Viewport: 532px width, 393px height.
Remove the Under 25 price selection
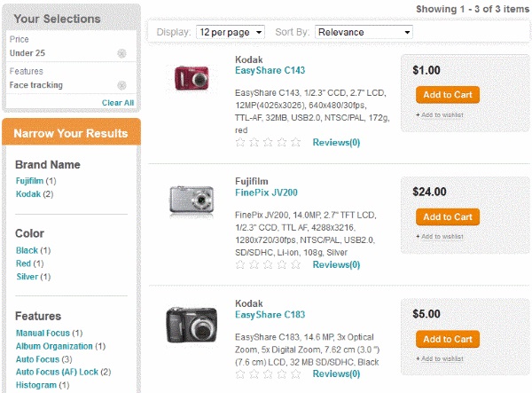[121, 53]
